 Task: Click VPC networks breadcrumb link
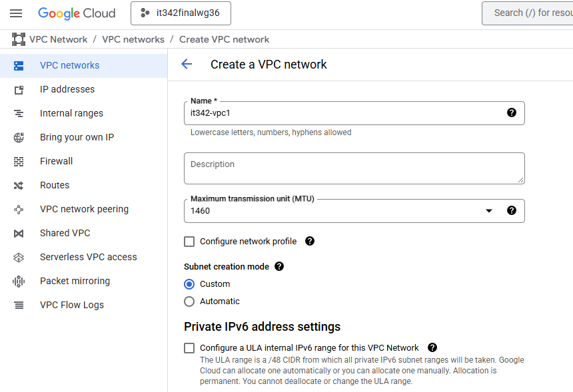pyautogui.click(x=133, y=39)
